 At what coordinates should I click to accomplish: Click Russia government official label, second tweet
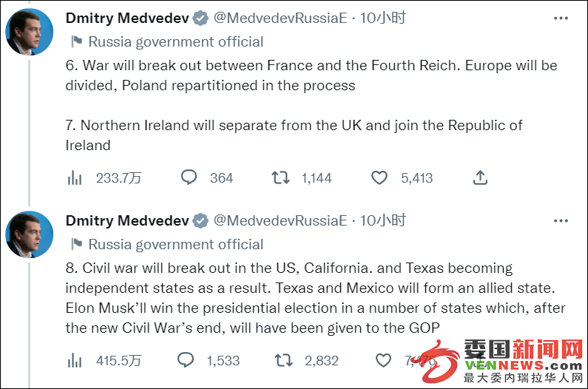click(x=167, y=244)
